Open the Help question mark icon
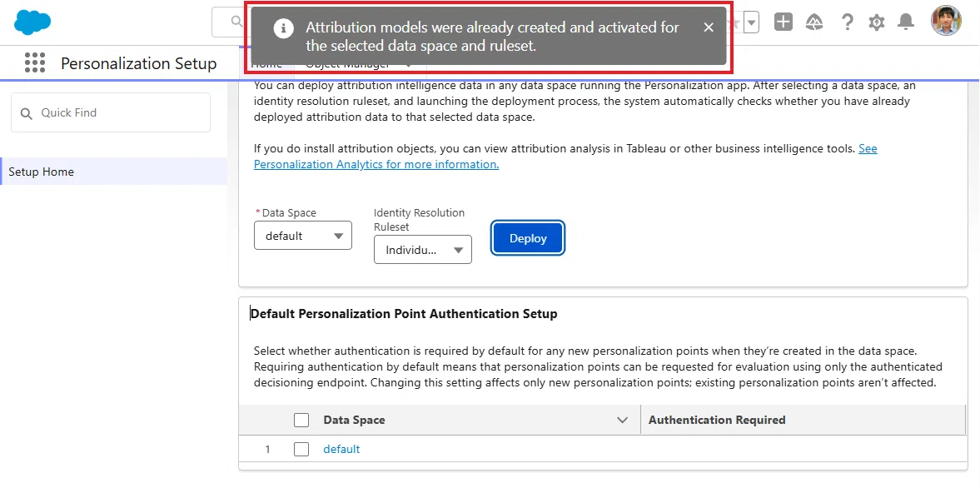Viewport: 980px width, 488px height. point(847,22)
